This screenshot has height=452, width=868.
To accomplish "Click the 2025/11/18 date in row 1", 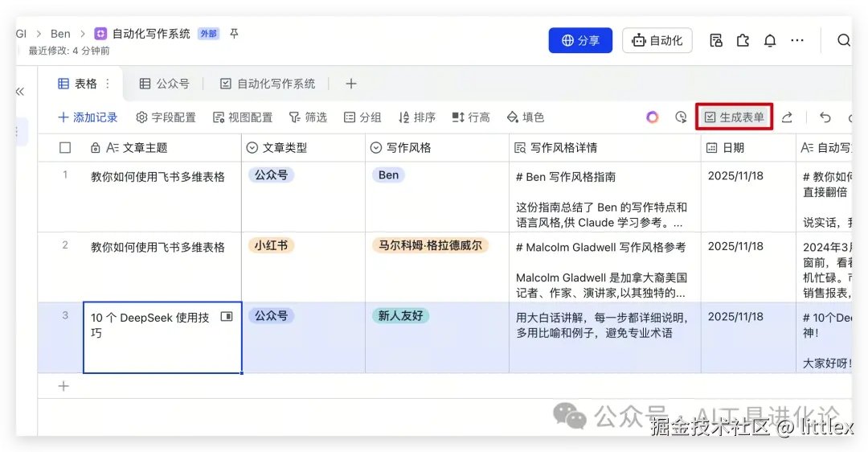I will (x=735, y=176).
